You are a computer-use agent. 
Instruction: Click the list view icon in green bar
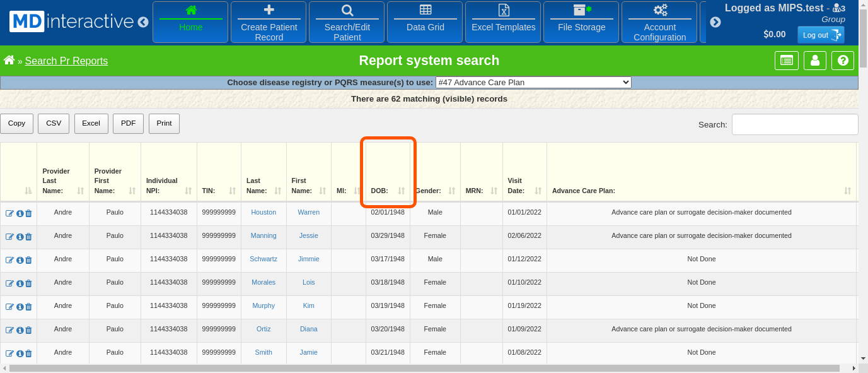click(x=786, y=61)
